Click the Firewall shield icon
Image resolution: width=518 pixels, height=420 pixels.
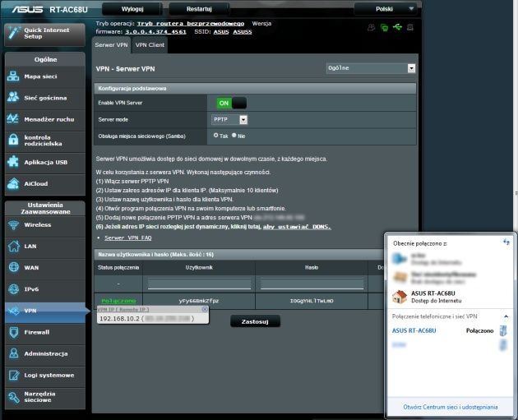[13, 332]
